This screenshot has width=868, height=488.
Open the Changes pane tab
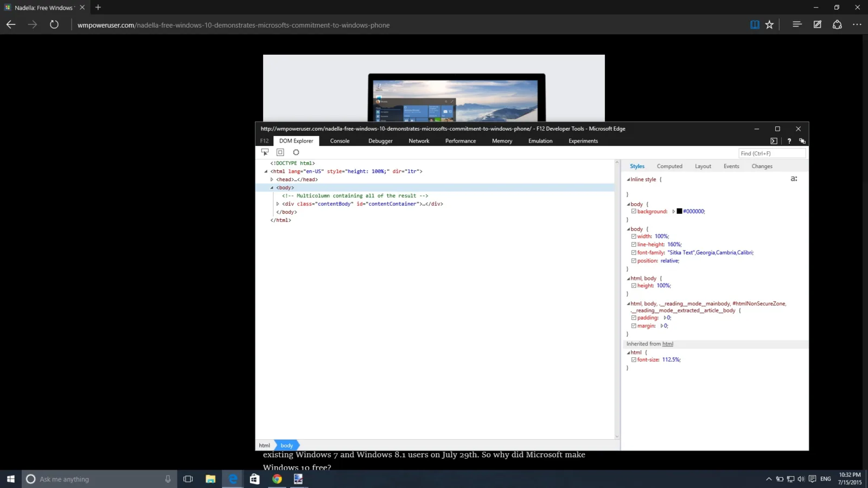click(762, 166)
